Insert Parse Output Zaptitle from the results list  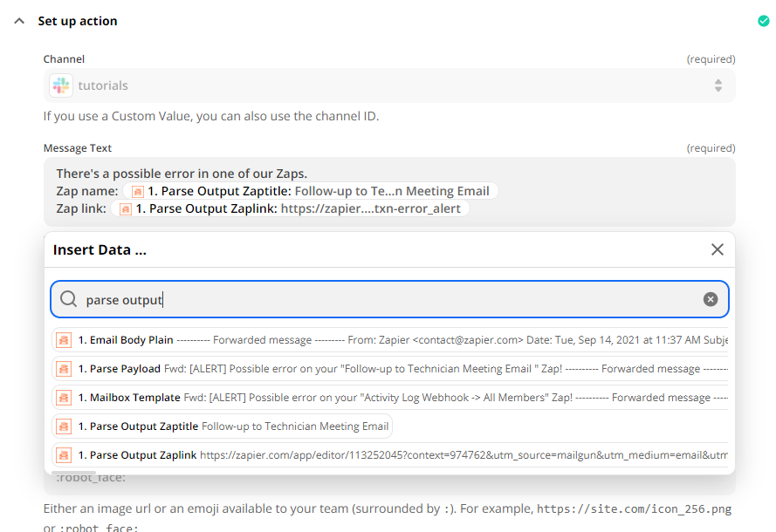click(223, 426)
